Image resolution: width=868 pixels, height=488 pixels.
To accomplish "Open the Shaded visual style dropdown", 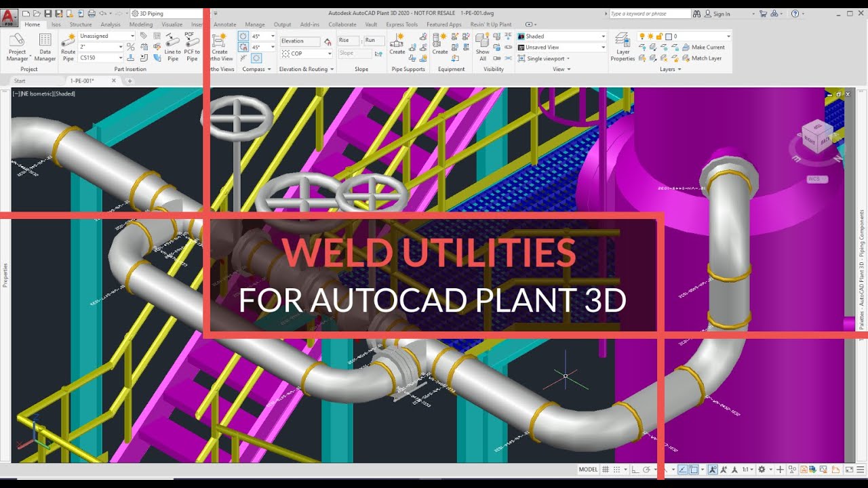I will tap(561, 36).
